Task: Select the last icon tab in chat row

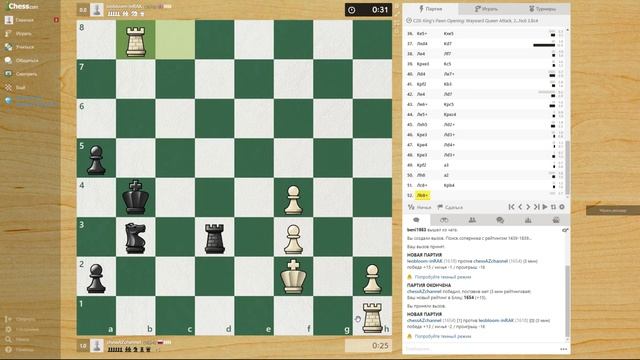Action: click(x=556, y=220)
